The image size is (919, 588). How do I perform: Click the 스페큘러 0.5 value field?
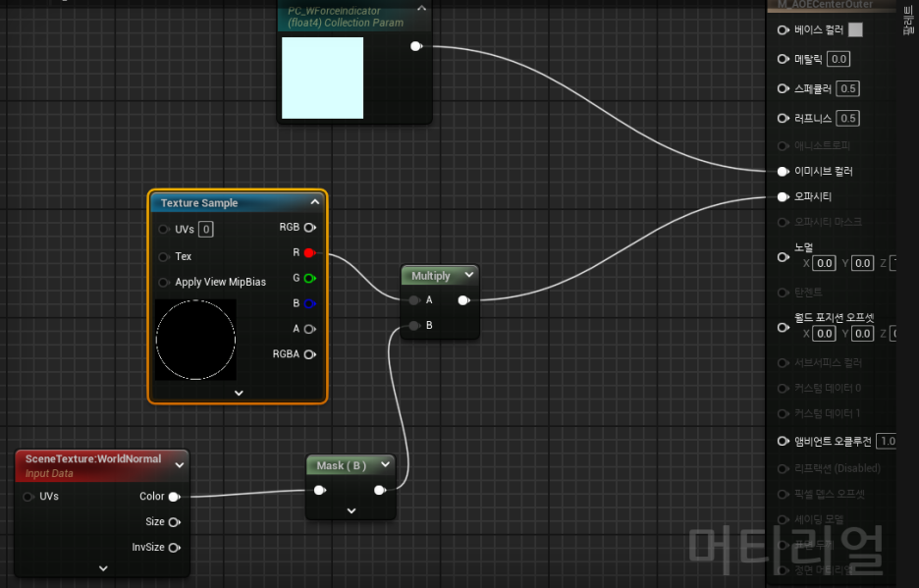pyautogui.click(x=848, y=88)
